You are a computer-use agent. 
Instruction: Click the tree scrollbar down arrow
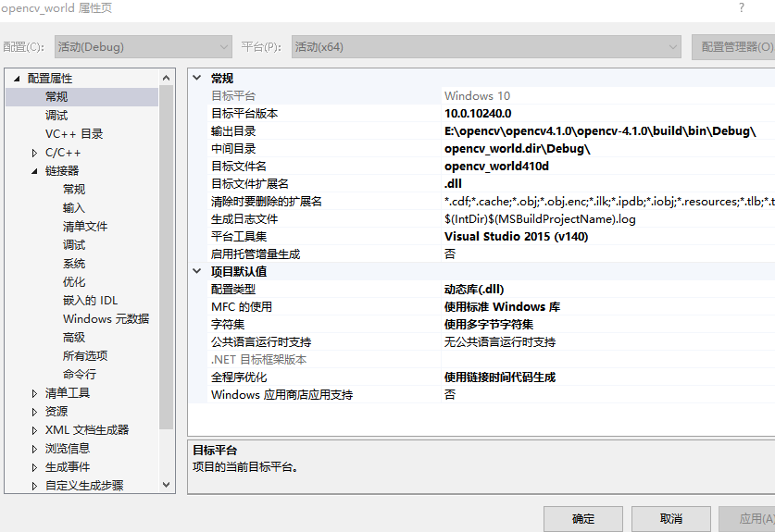coord(166,485)
